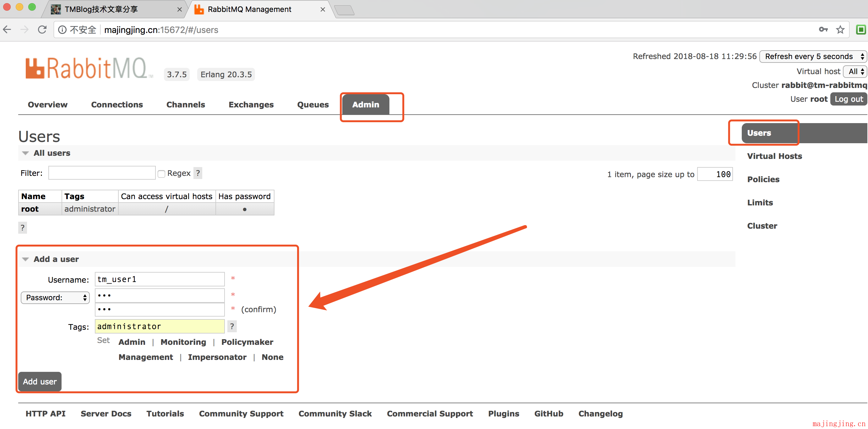The width and height of the screenshot is (868, 429).
Task: Click the Tags field containing administrator
Action: click(160, 326)
